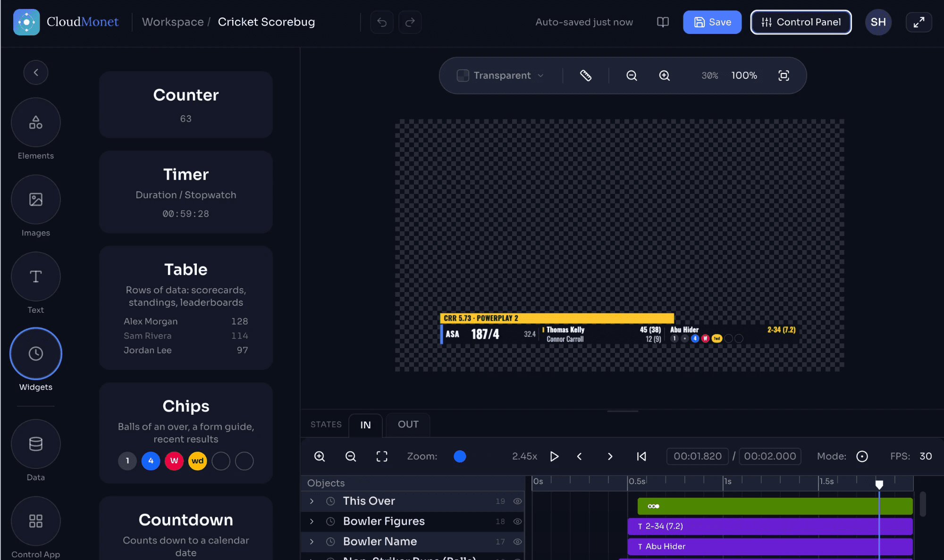Expand the Bowler Name object row

[312, 542]
